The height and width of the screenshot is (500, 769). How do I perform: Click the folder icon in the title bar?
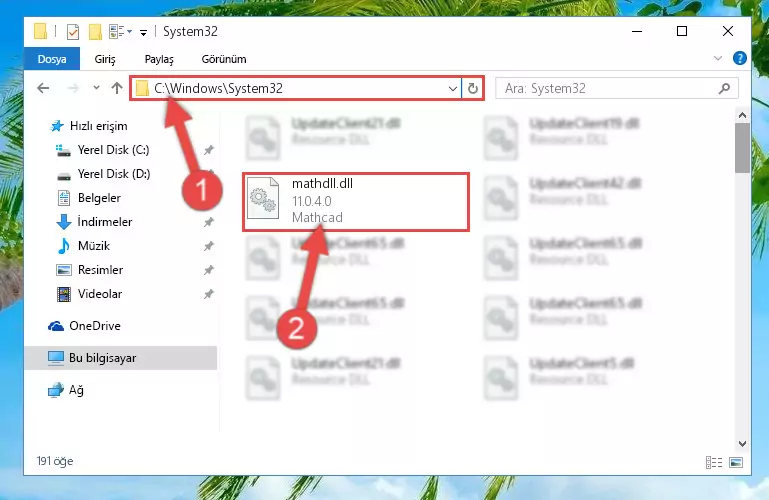pyautogui.click(x=41, y=32)
